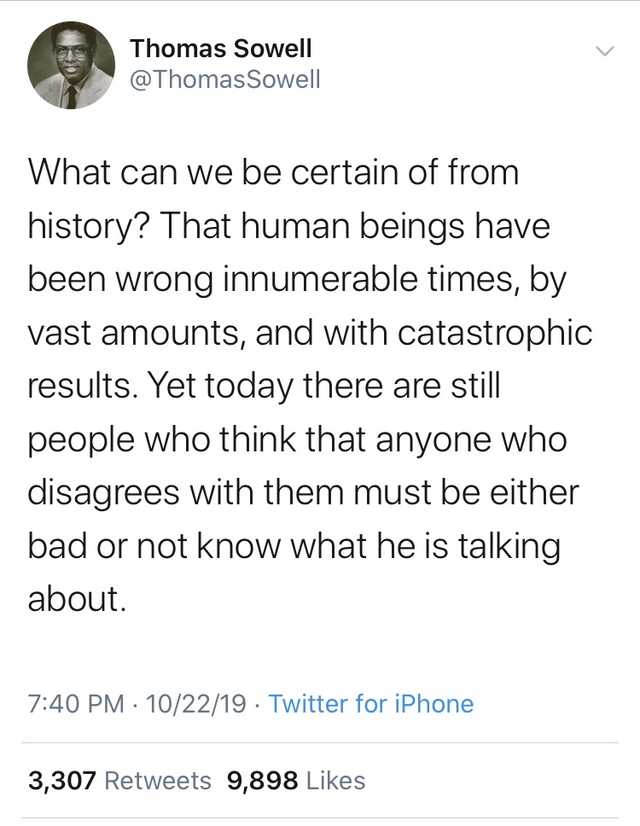Click the word "Likes" label
This screenshot has height=826, width=640.
click(335, 780)
